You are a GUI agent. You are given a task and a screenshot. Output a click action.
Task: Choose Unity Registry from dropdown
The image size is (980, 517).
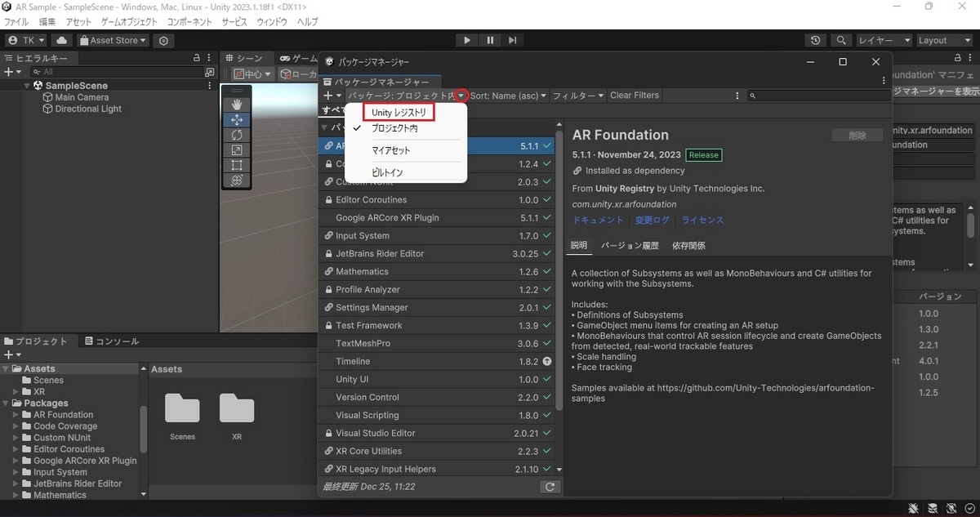[x=399, y=113]
